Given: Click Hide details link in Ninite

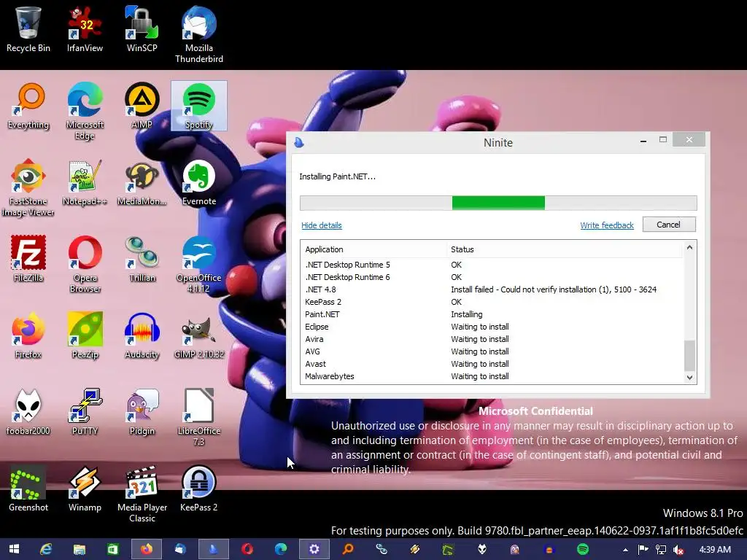Looking at the screenshot, I should 322,225.
